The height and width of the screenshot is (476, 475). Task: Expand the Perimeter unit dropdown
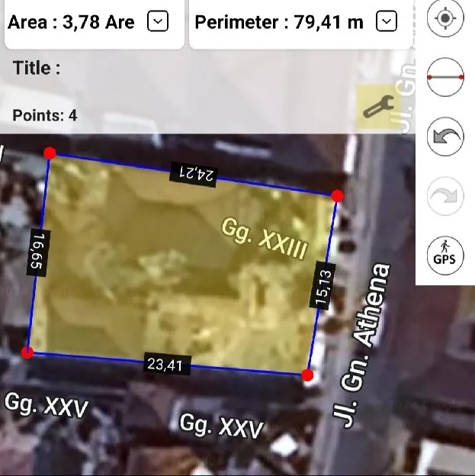tap(387, 21)
